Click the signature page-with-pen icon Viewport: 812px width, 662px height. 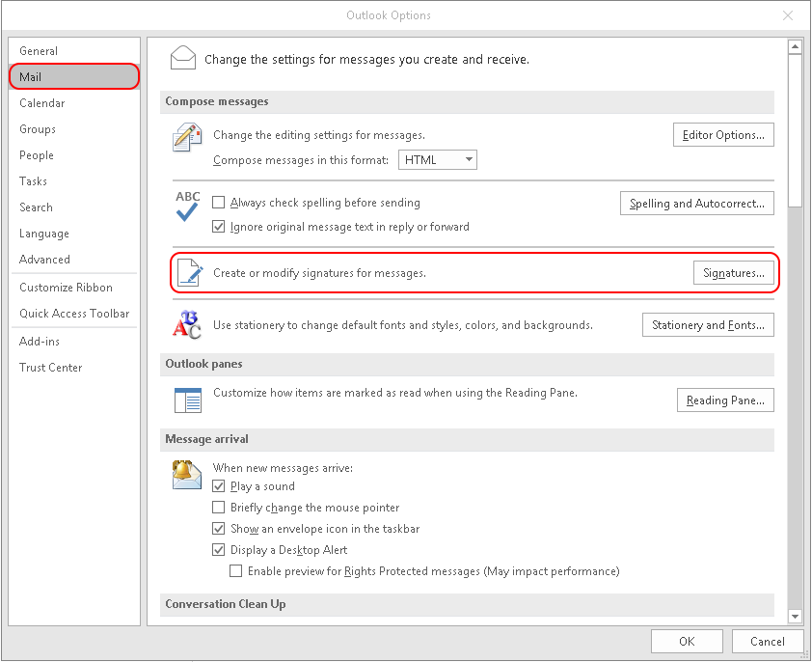[x=190, y=273]
